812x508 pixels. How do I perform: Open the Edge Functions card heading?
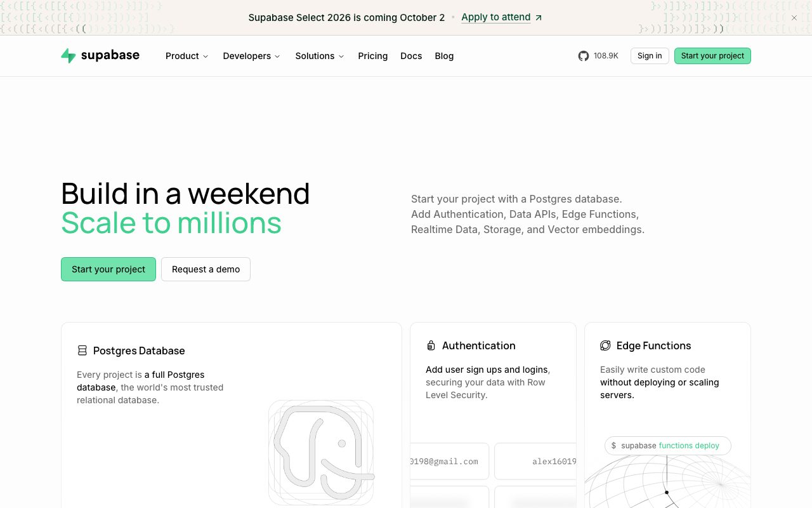click(653, 345)
